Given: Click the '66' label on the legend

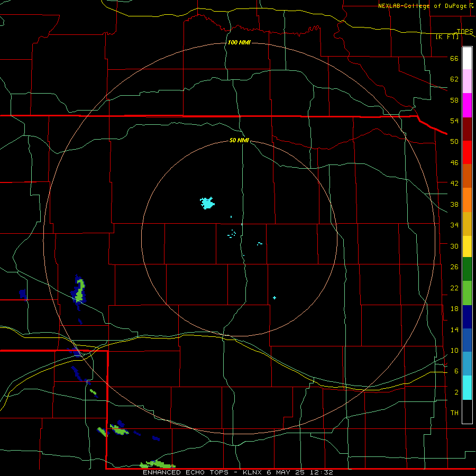Looking at the screenshot, I should pos(454,58).
